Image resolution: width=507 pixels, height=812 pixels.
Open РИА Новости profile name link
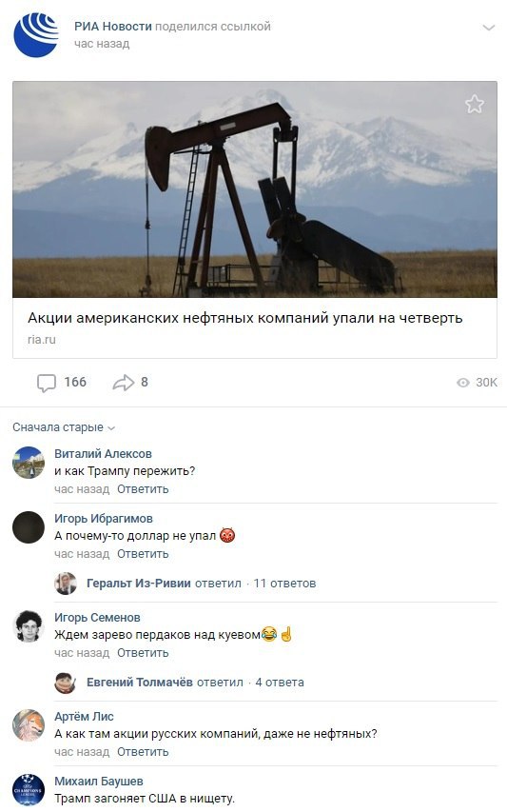[x=113, y=26]
